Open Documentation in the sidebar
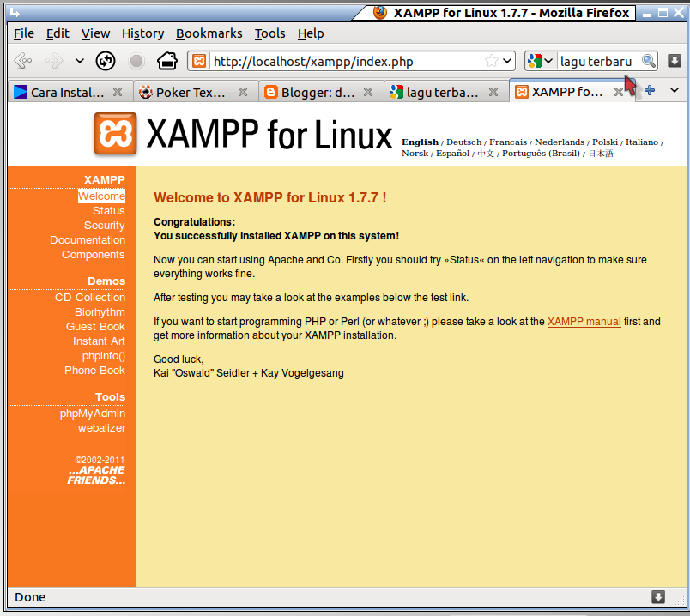690x616 pixels. click(x=88, y=240)
